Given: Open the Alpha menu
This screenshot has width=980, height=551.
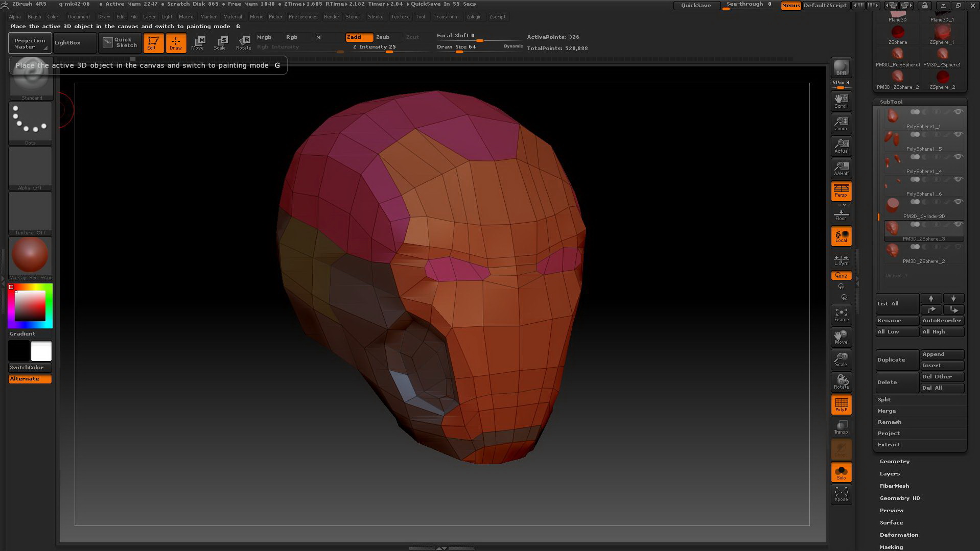Looking at the screenshot, I should point(15,17).
